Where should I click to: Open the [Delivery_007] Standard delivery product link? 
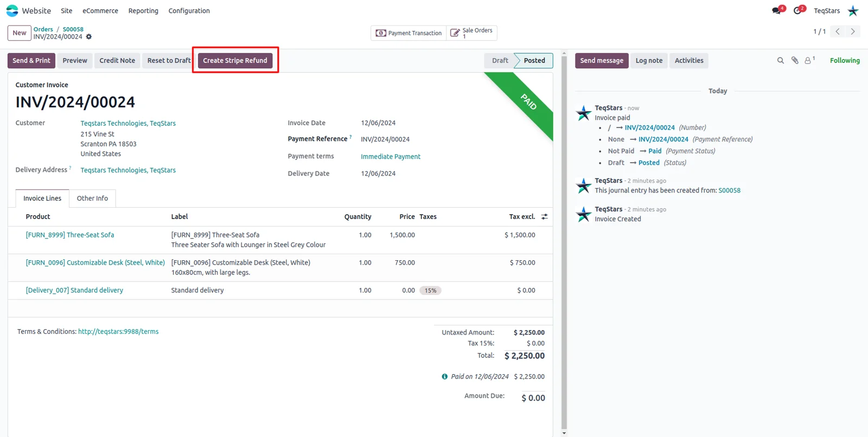(x=74, y=291)
